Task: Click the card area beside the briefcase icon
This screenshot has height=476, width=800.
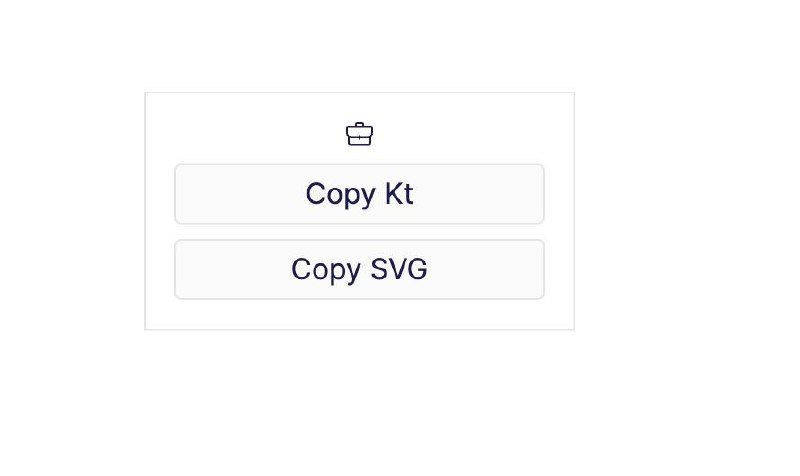Action: coord(459,134)
